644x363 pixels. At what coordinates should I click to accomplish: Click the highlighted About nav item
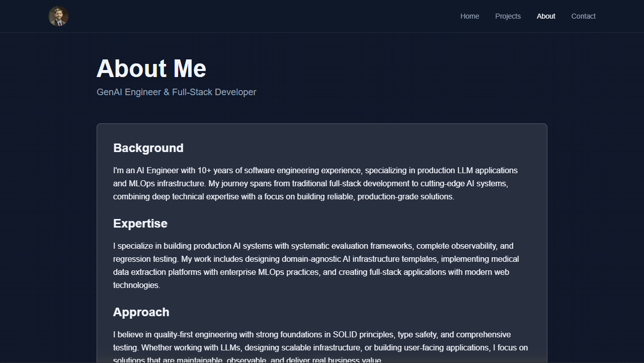(546, 16)
